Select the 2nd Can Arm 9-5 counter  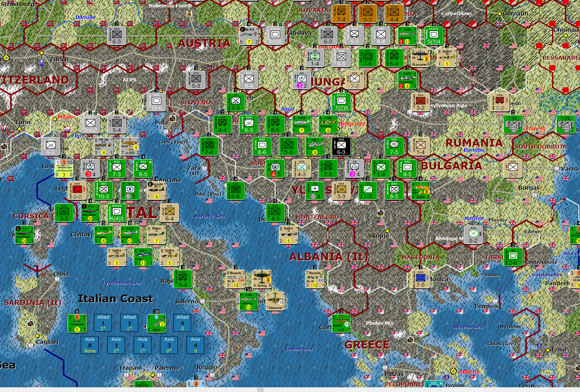coord(77,191)
